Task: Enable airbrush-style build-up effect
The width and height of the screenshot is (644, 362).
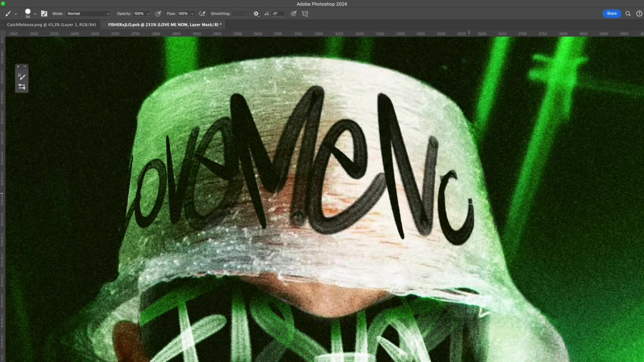Action: point(202,14)
